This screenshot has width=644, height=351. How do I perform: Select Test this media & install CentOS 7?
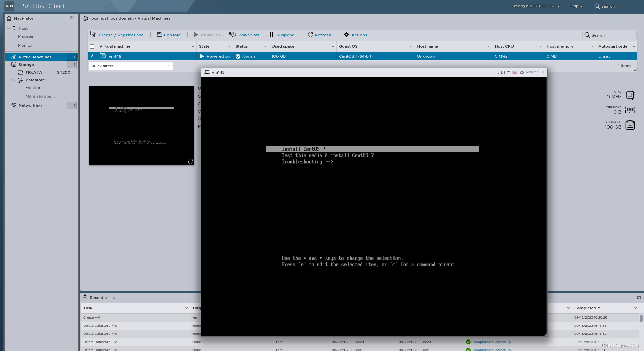tap(328, 155)
